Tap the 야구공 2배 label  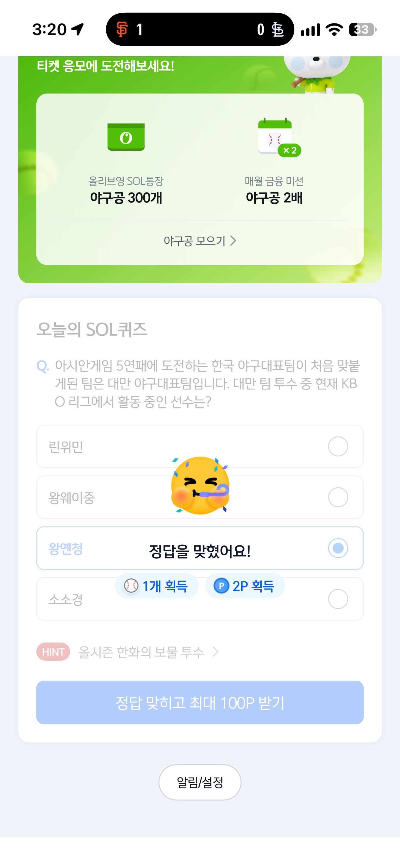[274, 198]
